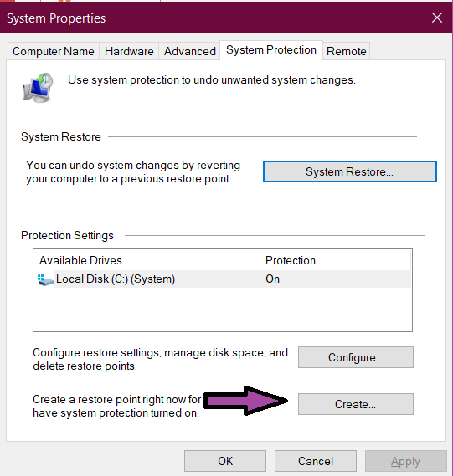This screenshot has width=453, height=476.
Task: Open the Hardware tab
Action: click(129, 51)
